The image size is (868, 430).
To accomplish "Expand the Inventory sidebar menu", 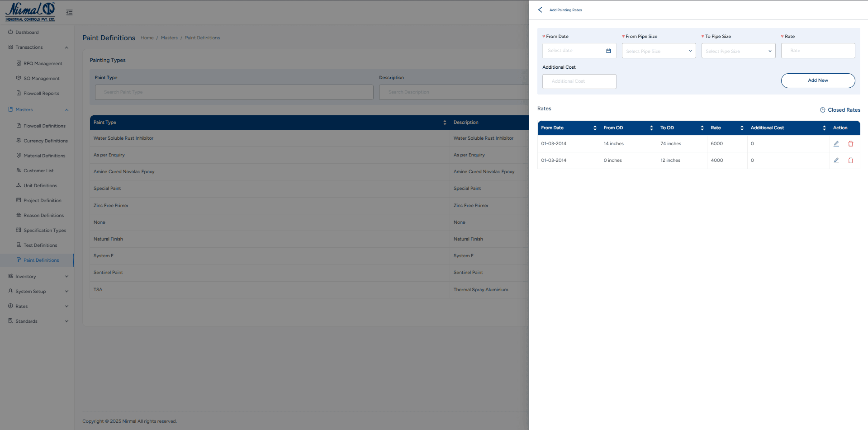I will coord(38,276).
